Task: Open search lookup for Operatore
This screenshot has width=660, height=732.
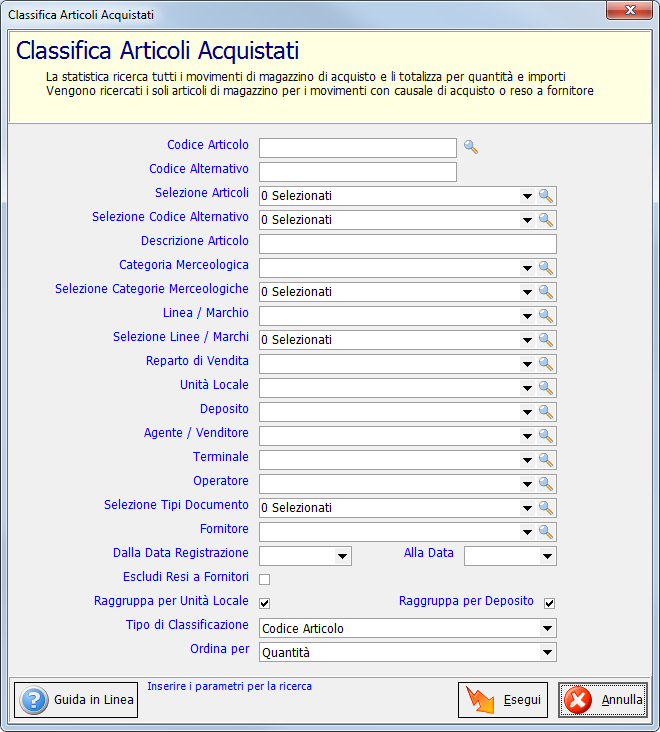Action: (546, 484)
